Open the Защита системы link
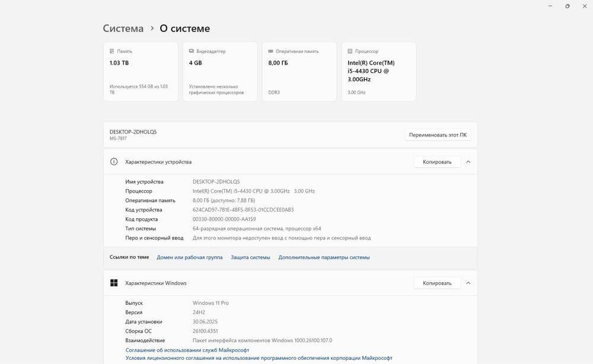 pyautogui.click(x=250, y=257)
